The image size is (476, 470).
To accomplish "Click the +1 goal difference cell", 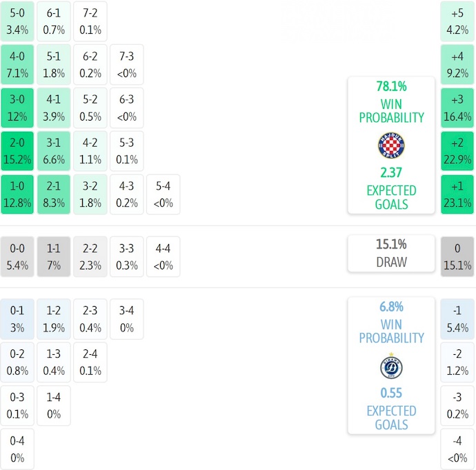I will (x=457, y=194).
